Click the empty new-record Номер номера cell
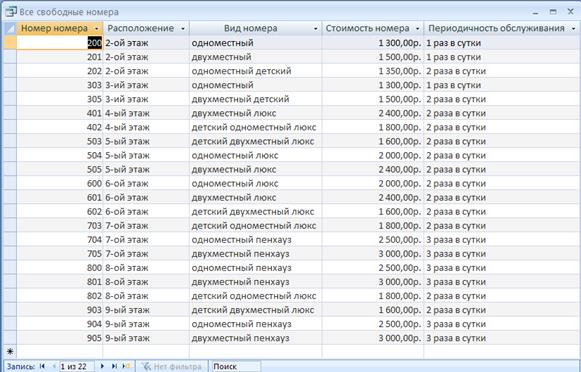 (60, 351)
